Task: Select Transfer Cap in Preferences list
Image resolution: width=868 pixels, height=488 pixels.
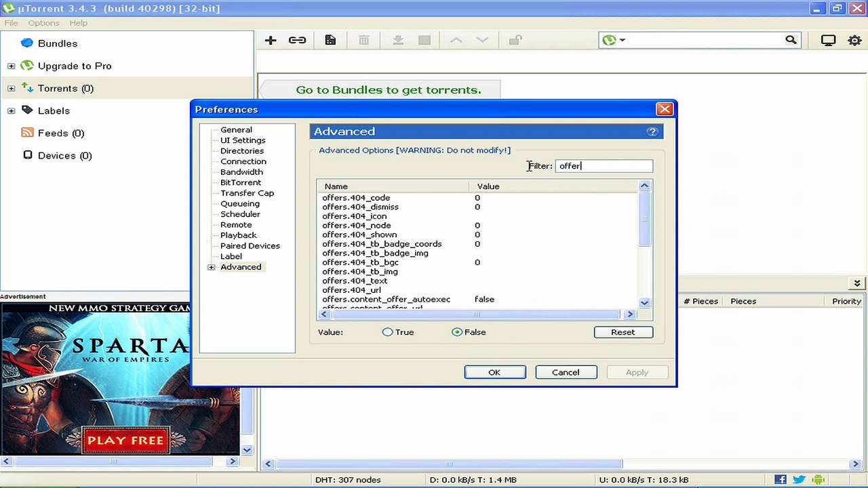Action: pyautogui.click(x=247, y=193)
